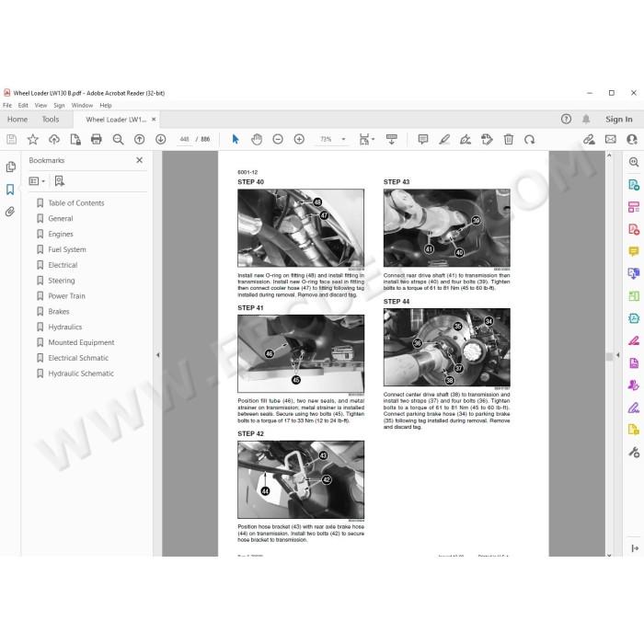Open the account profile icon

point(632,140)
